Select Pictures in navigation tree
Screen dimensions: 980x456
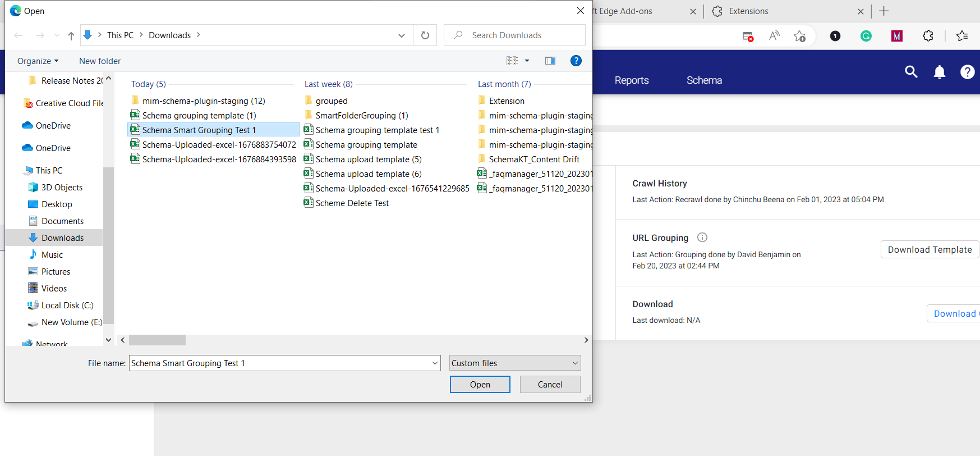pyautogui.click(x=56, y=271)
